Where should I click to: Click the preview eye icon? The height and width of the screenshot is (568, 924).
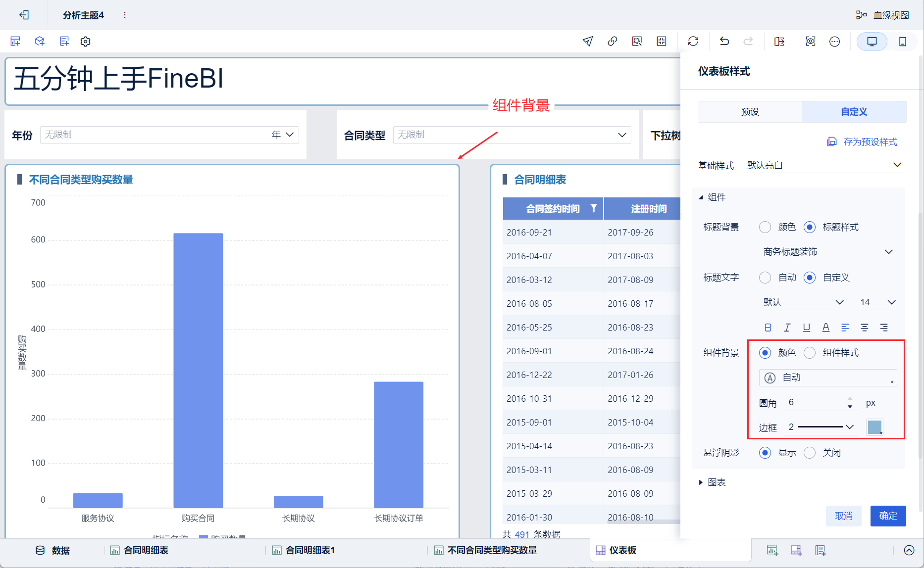(x=811, y=41)
